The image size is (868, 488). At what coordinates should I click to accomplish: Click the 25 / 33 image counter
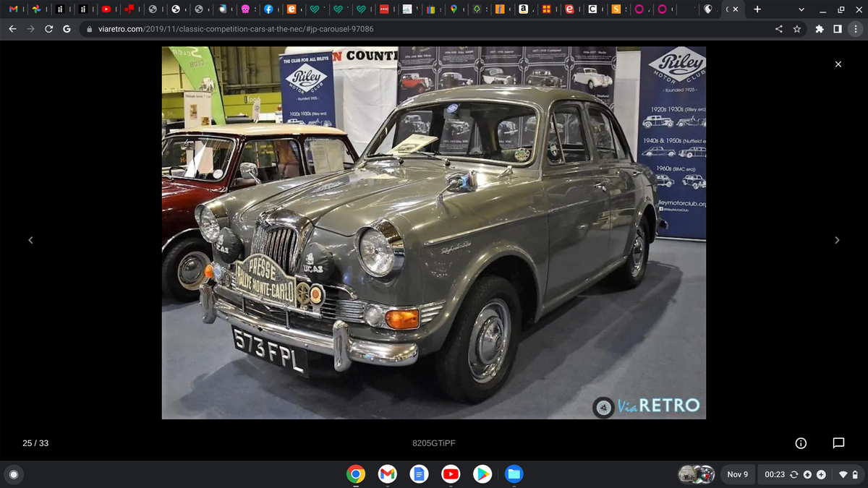click(36, 443)
